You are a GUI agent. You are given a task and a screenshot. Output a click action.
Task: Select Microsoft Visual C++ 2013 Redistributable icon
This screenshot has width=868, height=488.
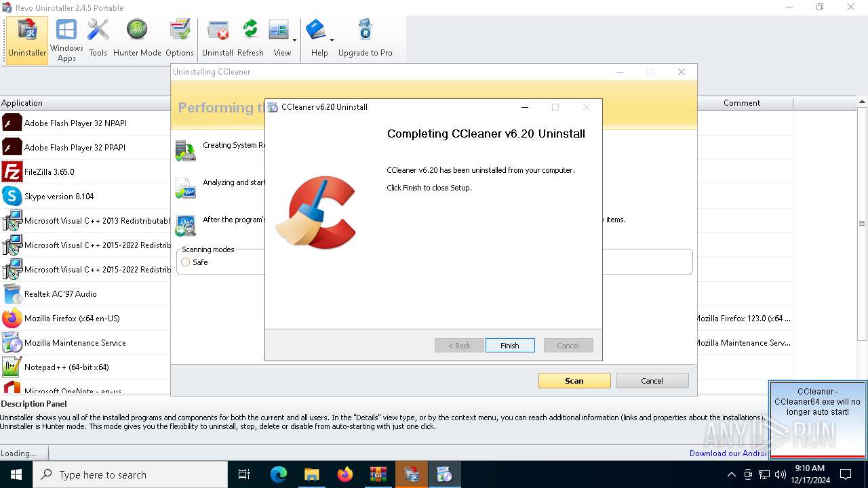click(12, 220)
